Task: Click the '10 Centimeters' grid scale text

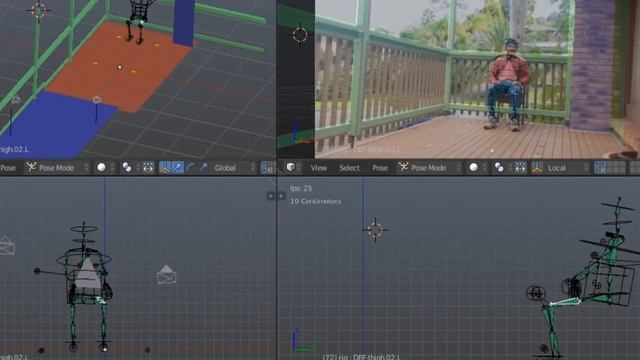Action: click(316, 201)
